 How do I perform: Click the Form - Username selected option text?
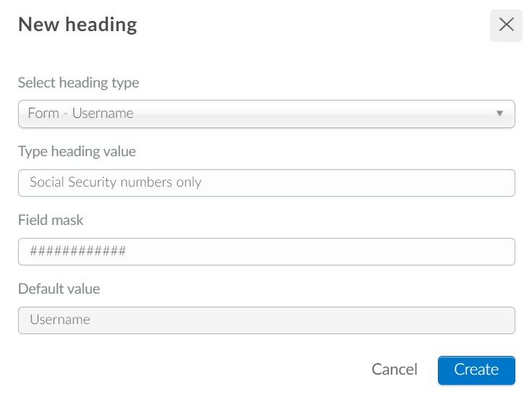81,114
